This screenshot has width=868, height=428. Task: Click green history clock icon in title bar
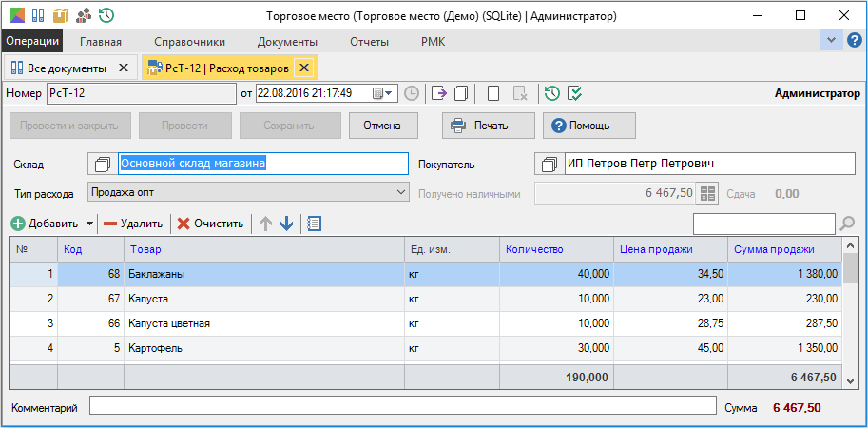click(x=106, y=15)
